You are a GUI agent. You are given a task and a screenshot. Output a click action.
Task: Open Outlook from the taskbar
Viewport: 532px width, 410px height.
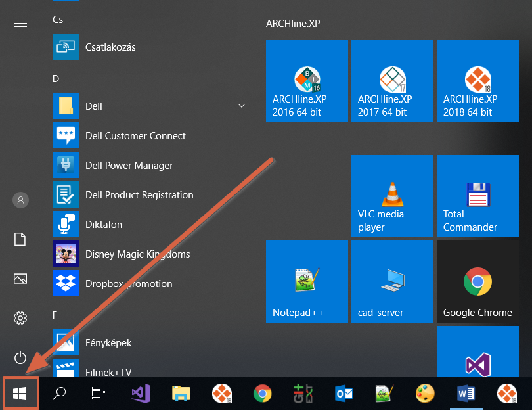(x=344, y=394)
